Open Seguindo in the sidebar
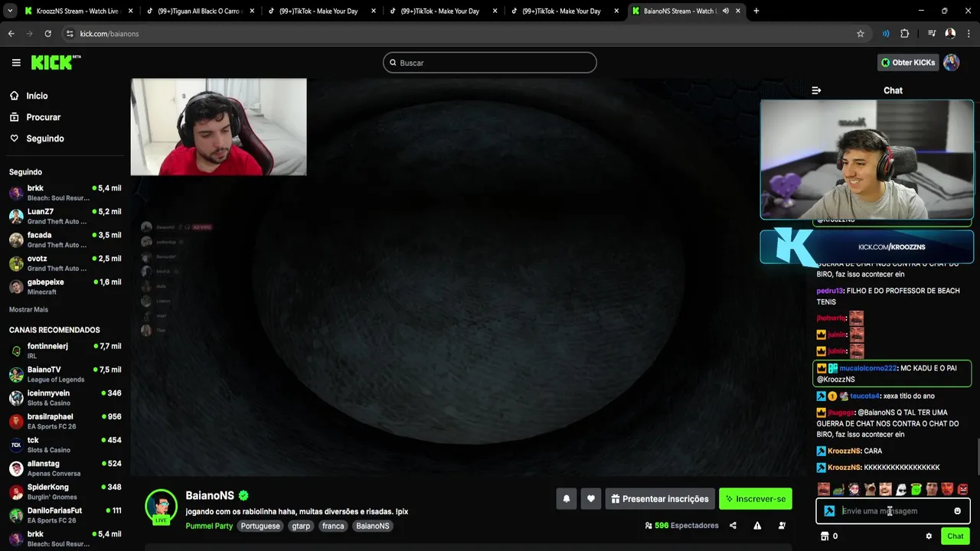The height and width of the screenshot is (551, 980). [37, 139]
